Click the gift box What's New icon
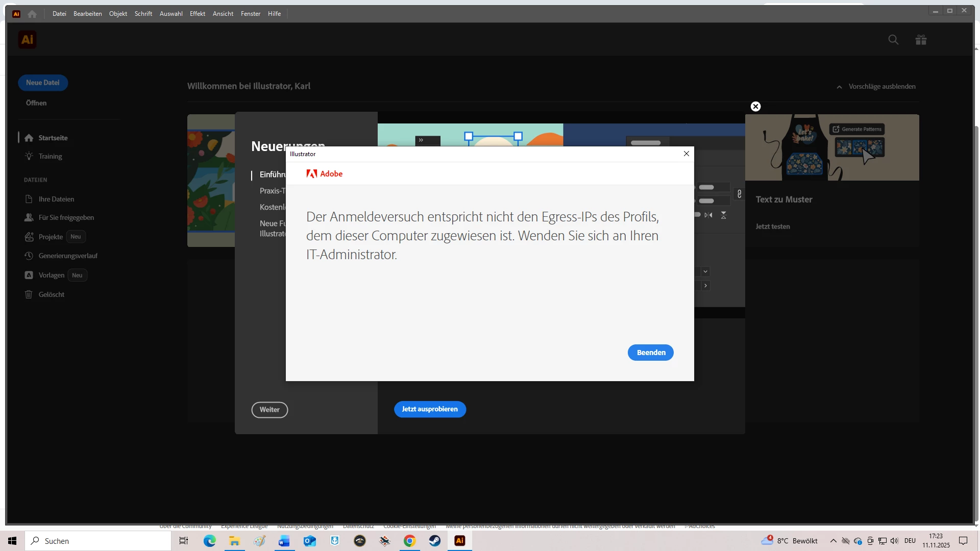 point(921,40)
